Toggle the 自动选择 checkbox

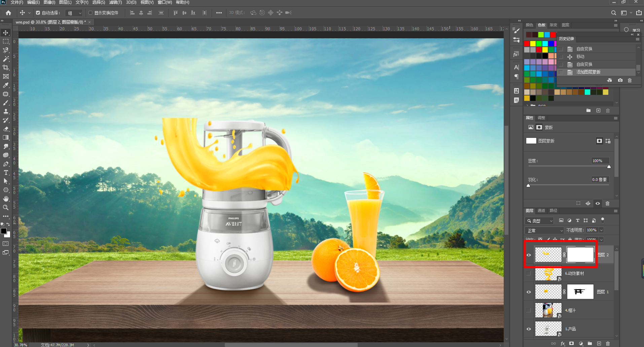(38, 13)
